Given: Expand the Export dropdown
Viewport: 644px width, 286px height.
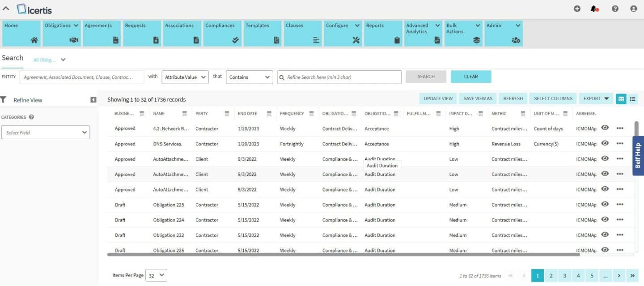Looking at the screenshot, I should coord(596,98).
